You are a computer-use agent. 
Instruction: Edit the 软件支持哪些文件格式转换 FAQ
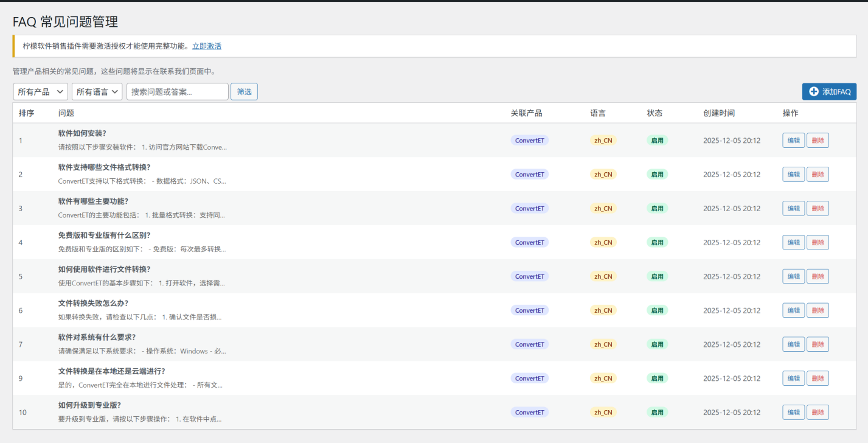793,175
